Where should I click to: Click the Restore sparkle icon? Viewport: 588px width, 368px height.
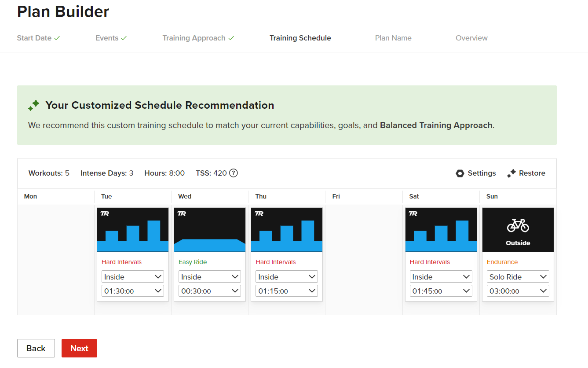pos(511,173)
